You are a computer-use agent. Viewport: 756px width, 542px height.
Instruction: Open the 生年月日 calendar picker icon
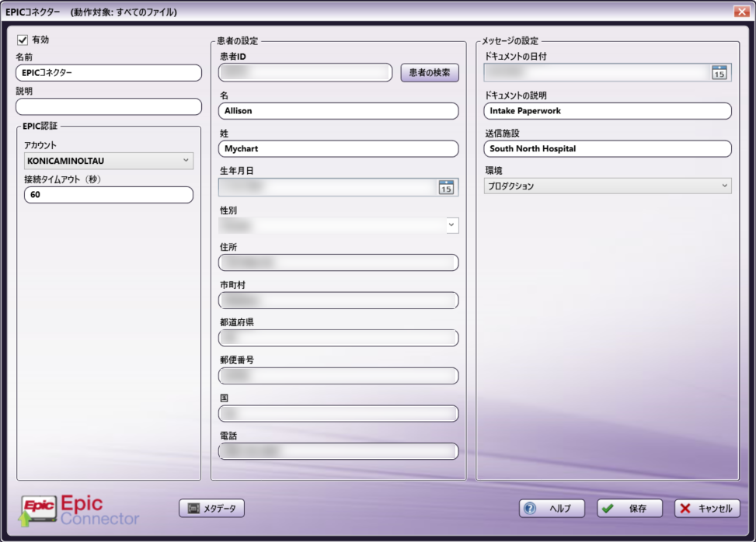coord(446,187)
